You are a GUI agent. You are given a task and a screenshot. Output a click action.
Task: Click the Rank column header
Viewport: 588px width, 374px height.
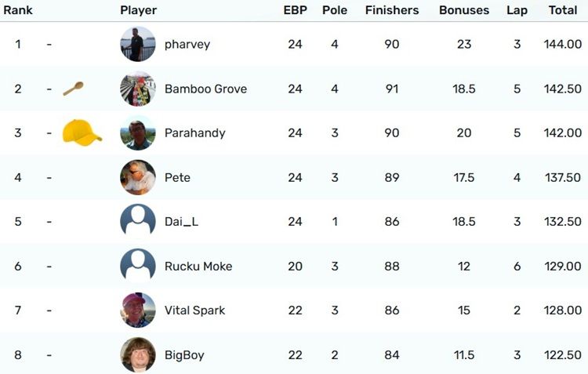coord(17,10)
